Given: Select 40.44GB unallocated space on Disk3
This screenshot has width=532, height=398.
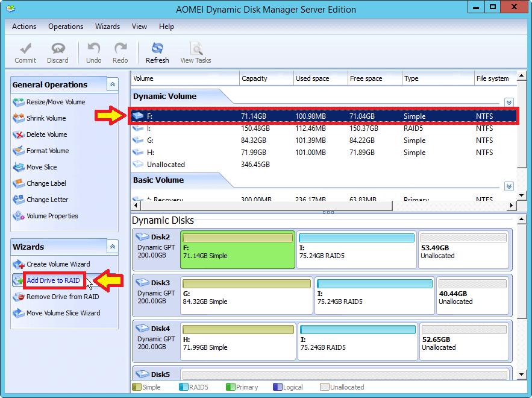Looking at the screenshot, I should (472, 295).
